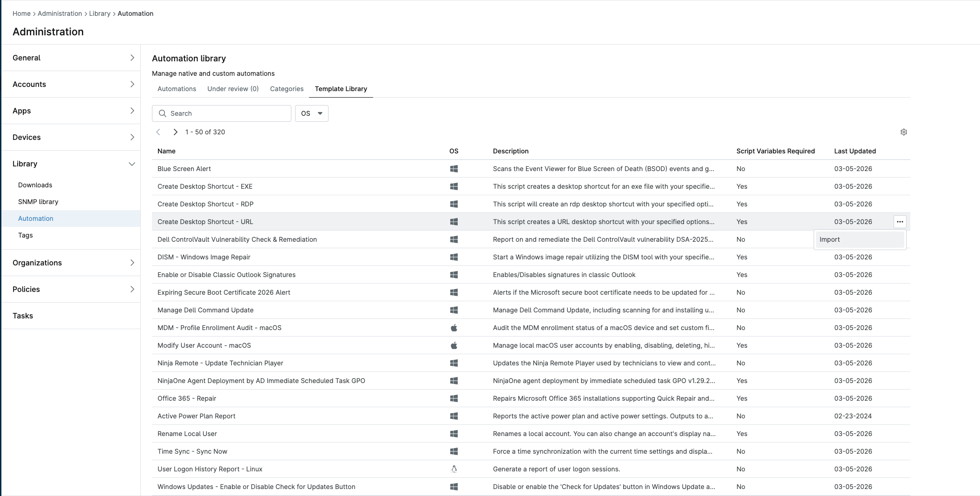Choose Import from the context menu
This screenshot has width=980, height=496.
click(x=860, y=239)
